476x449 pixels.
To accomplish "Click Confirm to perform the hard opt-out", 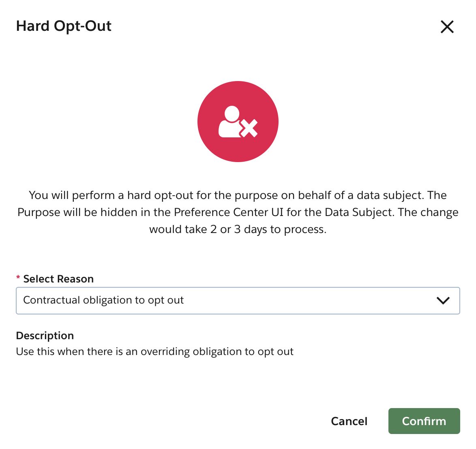I will (424, 421).
